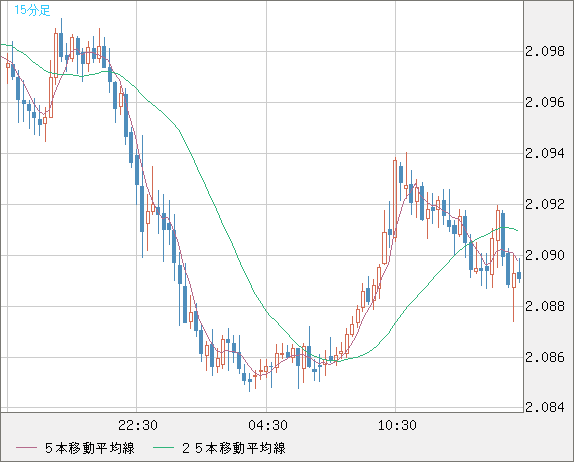Click the 2.096 price axis label
Image resolution: width=574 pixels, height=462 pixels.
click(545, 102)
